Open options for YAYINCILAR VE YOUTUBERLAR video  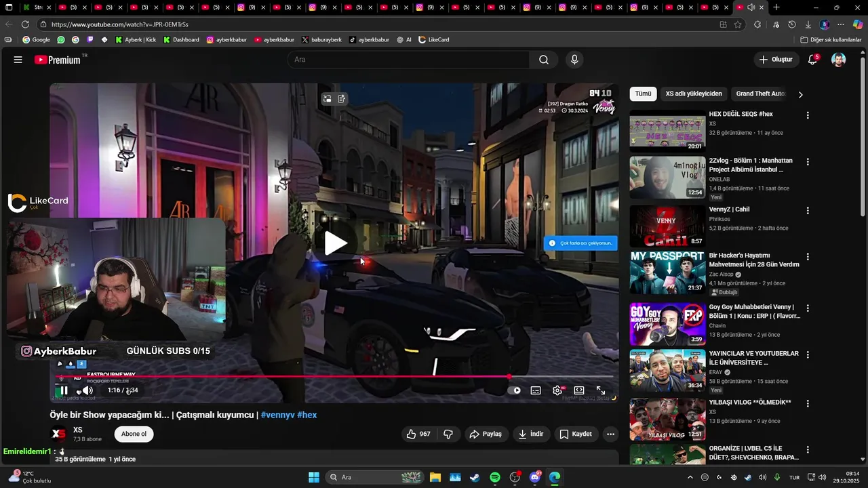(808, 355)
